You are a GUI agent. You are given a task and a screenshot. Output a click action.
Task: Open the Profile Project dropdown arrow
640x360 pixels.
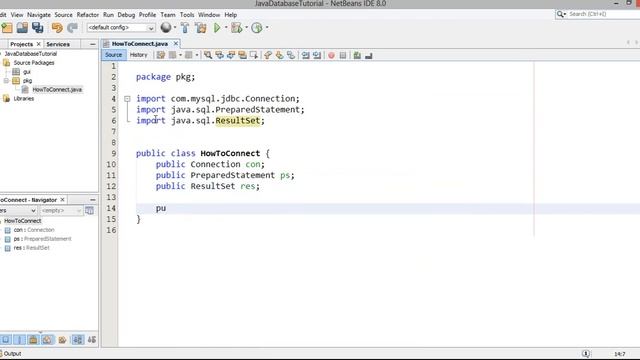(267, 28)
